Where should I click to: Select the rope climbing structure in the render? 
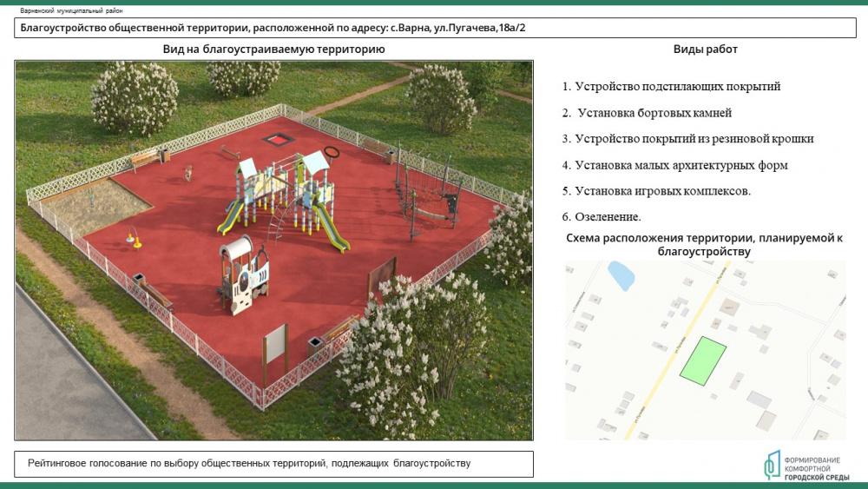pyautogui.click(x=425, y=191)
